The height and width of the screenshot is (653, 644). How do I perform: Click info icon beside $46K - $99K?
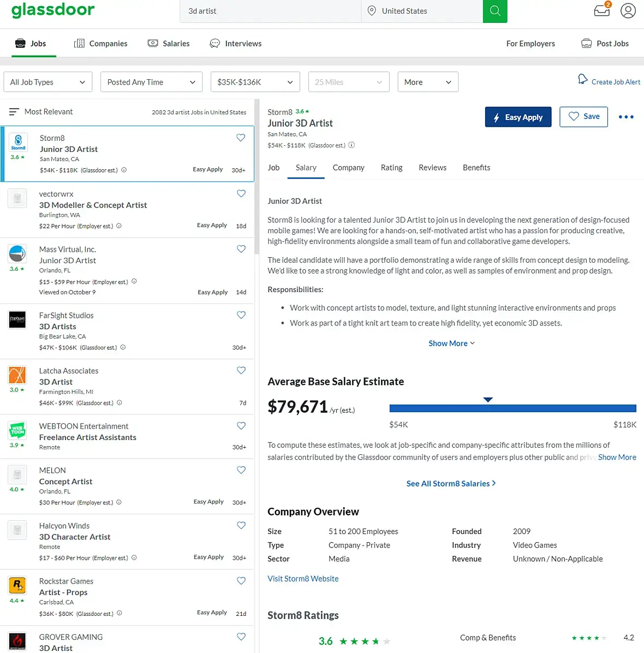point(120,403)
